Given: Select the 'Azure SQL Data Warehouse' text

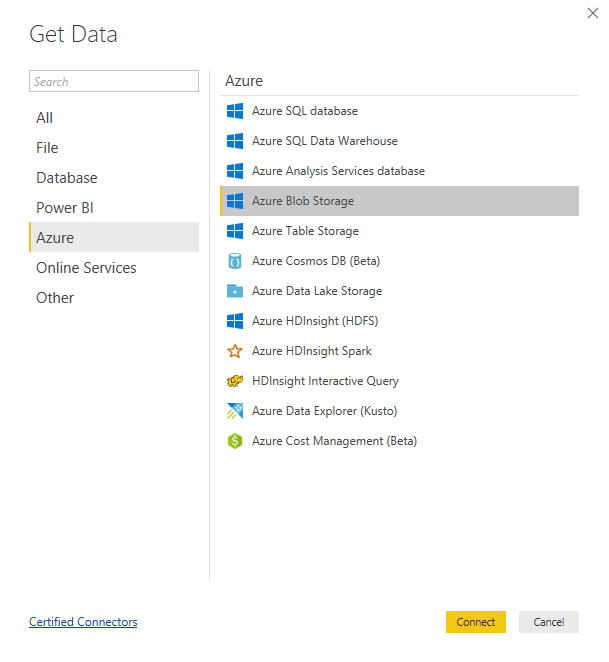Looking at the screenshot, I should tap(325, 141).
